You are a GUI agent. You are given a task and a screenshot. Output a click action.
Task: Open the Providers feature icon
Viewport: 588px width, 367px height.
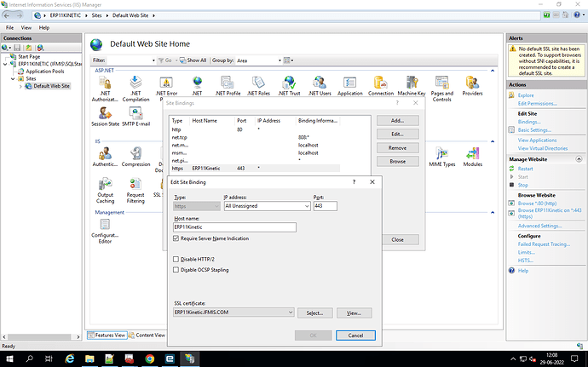click(472, 86)
